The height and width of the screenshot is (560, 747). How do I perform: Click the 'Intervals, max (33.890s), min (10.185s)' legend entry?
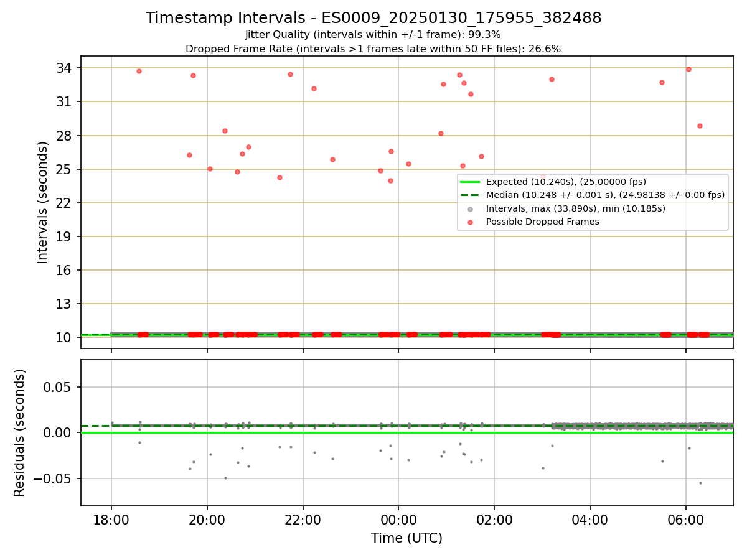tap(576, 208)
